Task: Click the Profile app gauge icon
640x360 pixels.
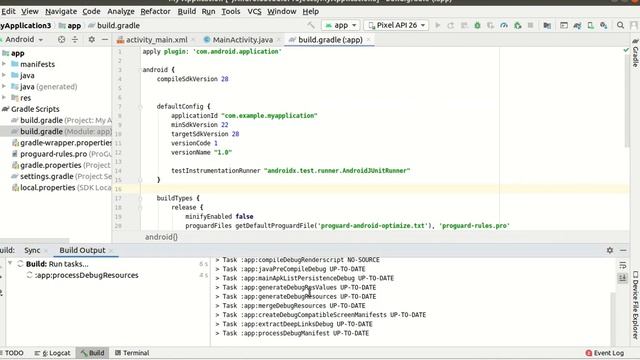Action: (504, 25)
